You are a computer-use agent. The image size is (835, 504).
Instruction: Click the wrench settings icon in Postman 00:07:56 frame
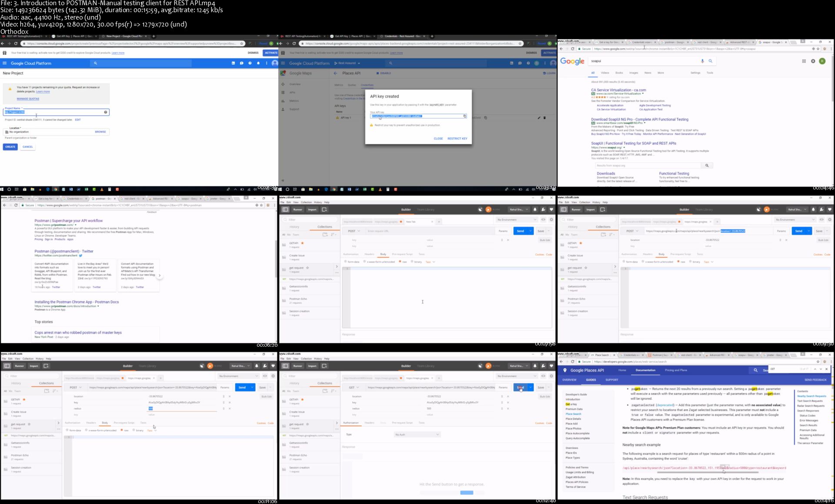543,209
